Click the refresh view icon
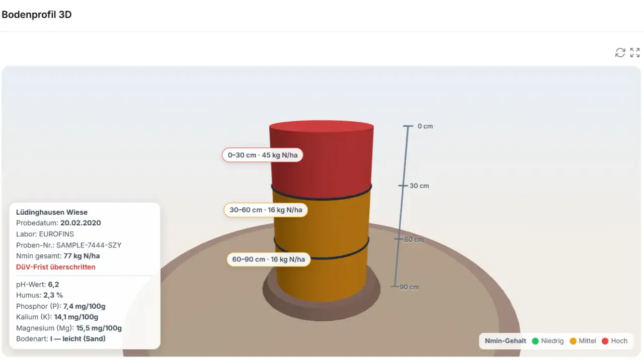This screenshot has height=362, width=644. [x=620, y=53]
